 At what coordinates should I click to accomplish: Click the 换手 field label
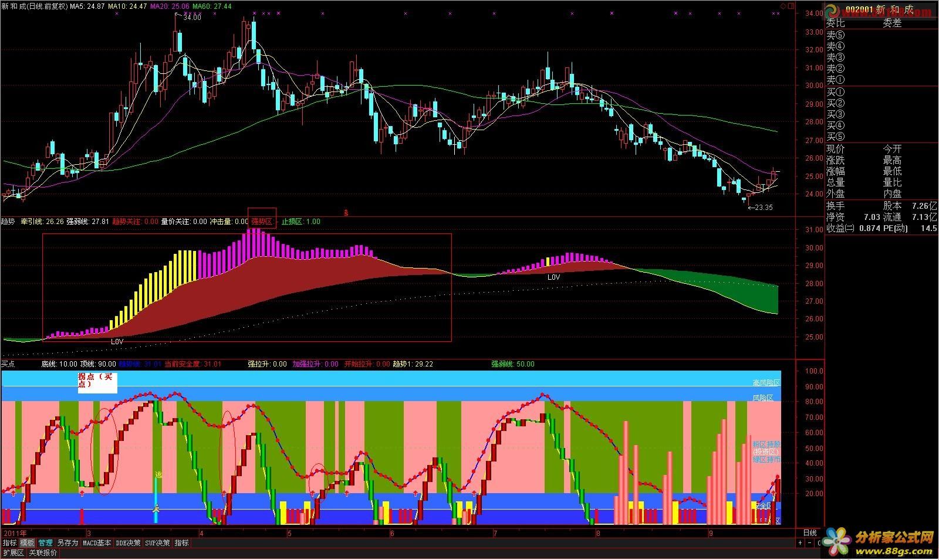836,206
